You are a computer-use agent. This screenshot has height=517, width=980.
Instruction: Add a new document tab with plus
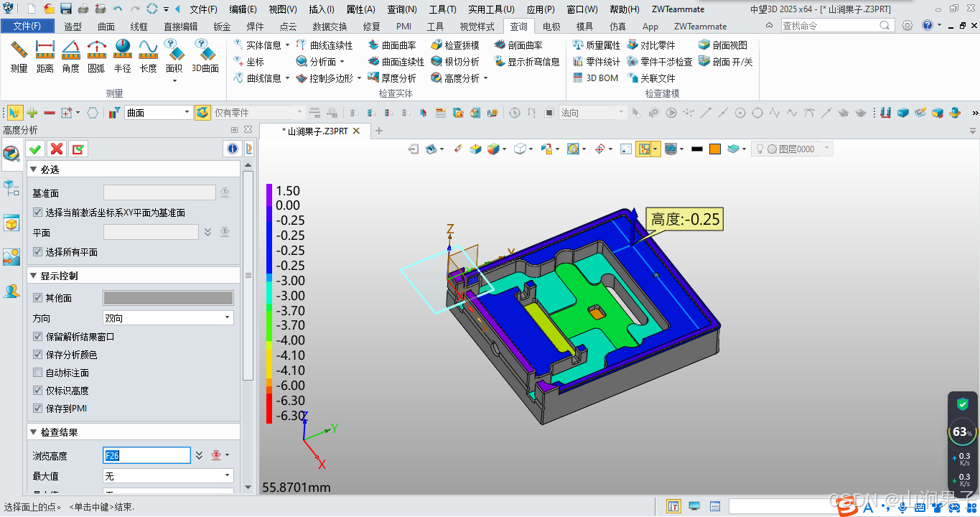(x=379, y=131)
